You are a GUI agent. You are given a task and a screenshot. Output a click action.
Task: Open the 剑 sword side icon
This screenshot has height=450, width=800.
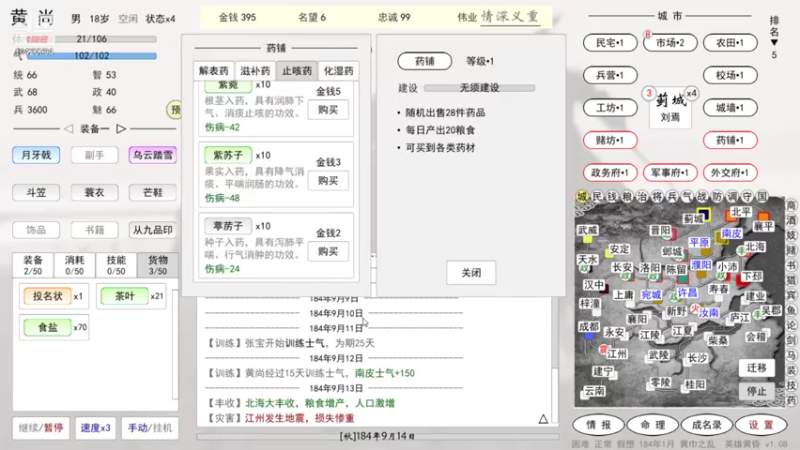(791, 340)
